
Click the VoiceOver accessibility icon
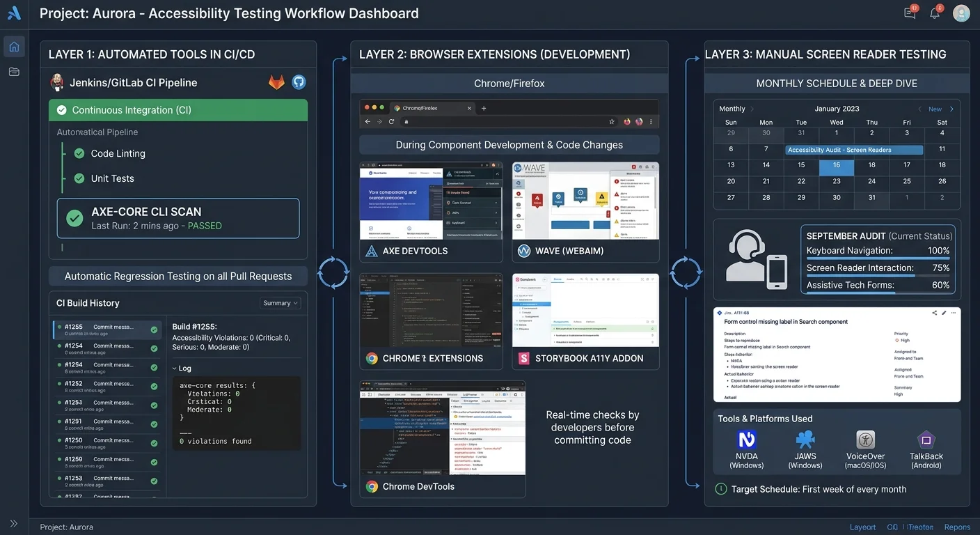point(865,440)
